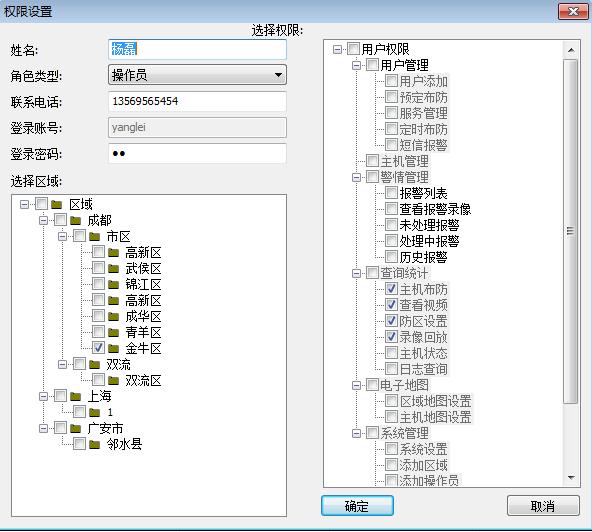Open the 角色类型 dropdown
Screen dimensions: 592x532
197,75
